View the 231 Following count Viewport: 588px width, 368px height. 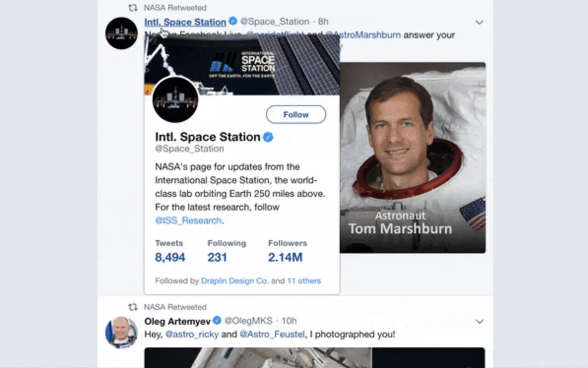pos(218,257)
